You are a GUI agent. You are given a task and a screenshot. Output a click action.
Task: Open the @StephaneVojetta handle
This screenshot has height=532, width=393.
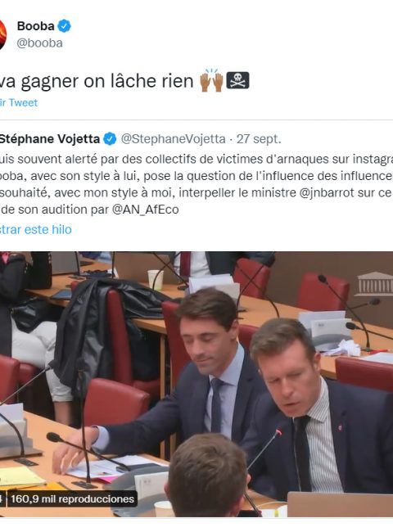click(x=173, y=139)
